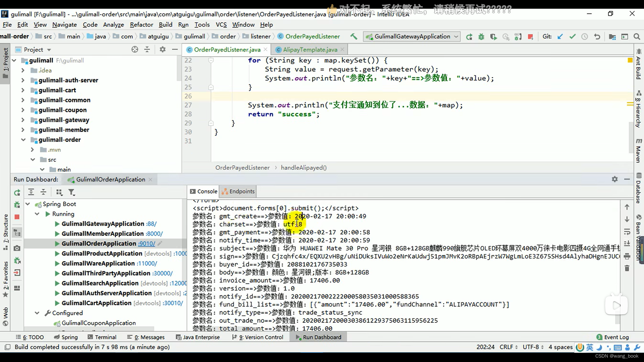Click the print icon in console gutter
Screen dimensions: 644x362
coord(627,256)
